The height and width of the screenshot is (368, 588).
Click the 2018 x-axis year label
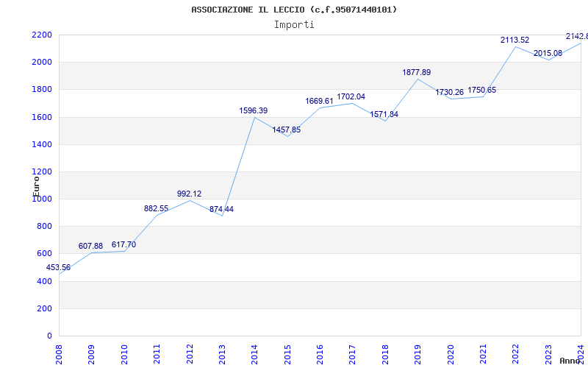pos(385,354)
